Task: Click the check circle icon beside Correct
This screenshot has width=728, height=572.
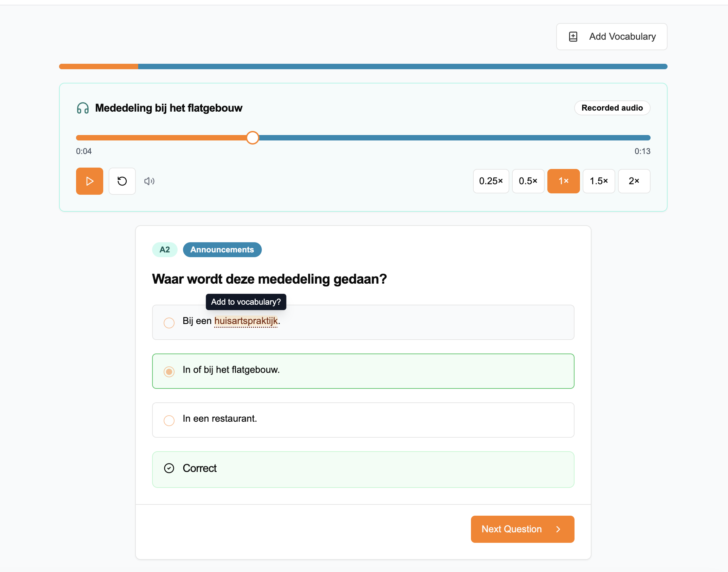Action: pos(169,468)
